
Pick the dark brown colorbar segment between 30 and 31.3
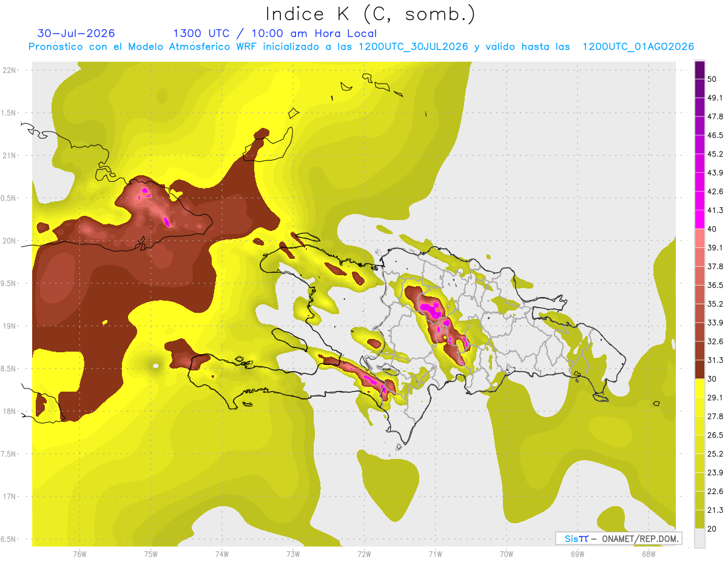699,369
